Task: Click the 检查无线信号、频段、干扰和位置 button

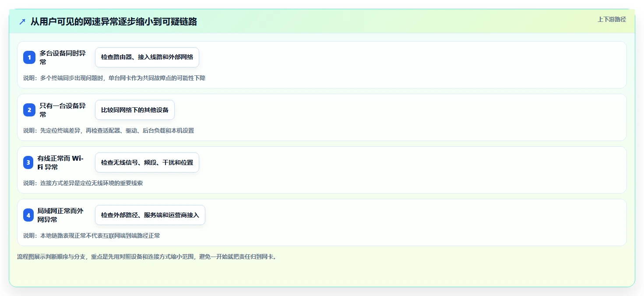Action: pyautogui.click(x=147, y=162)
